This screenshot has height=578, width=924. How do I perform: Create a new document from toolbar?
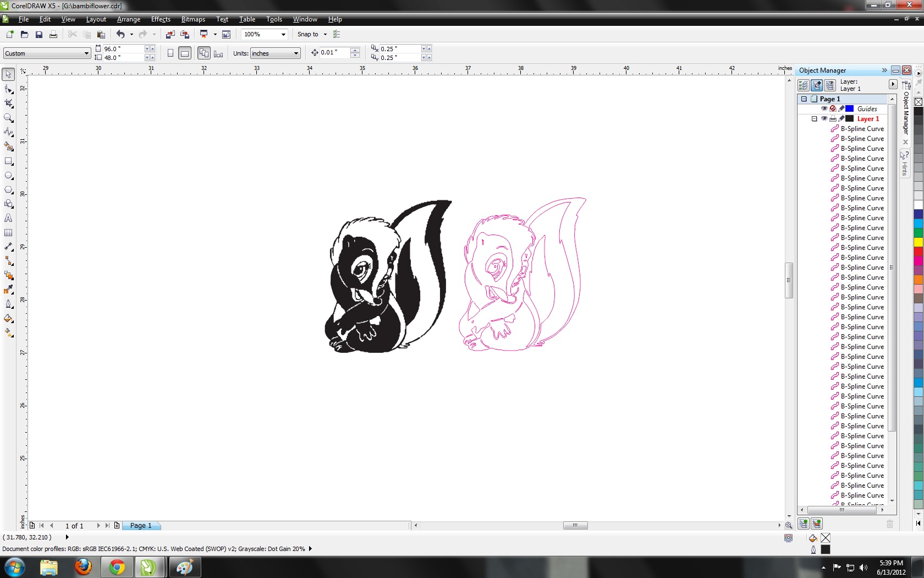click(9, 34)
